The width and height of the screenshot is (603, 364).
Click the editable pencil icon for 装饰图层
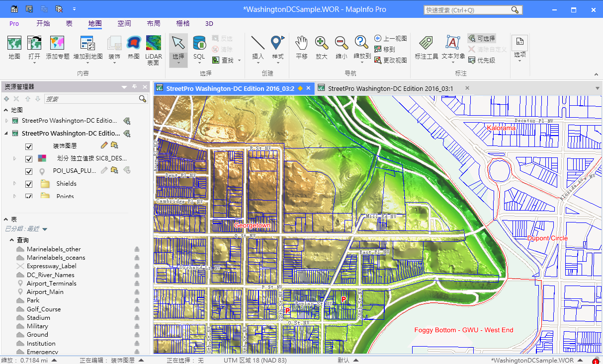(x=104, y=145)
